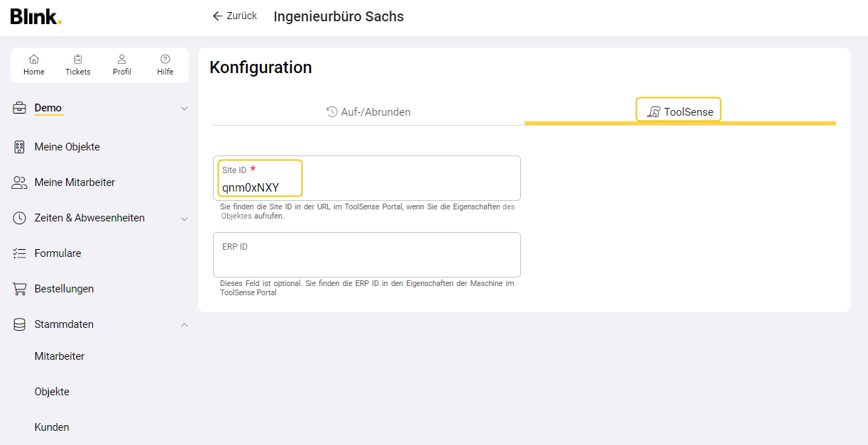Image resolution: width=868 pixels, height=445 pixels.
Task: Click the checklist icon for Formulare
Action: (x=20, y=253)
